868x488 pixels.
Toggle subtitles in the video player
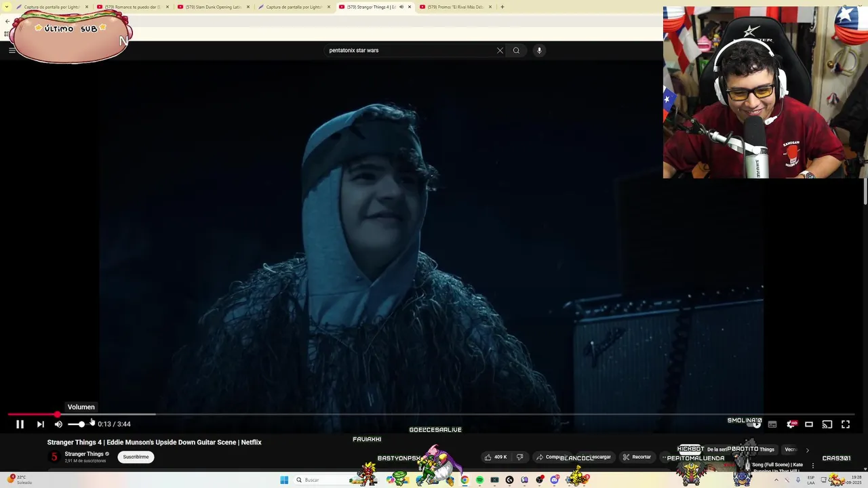(x=772, y=424)
